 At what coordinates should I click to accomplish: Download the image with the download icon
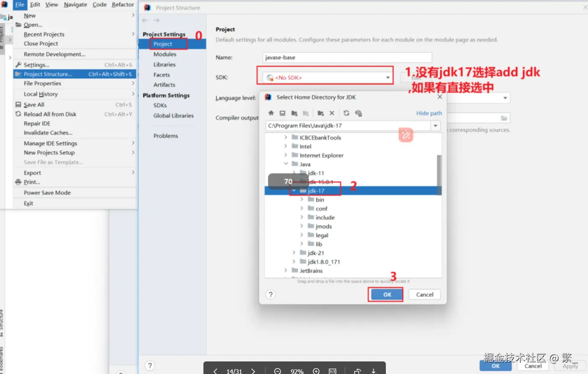[373, 371]
